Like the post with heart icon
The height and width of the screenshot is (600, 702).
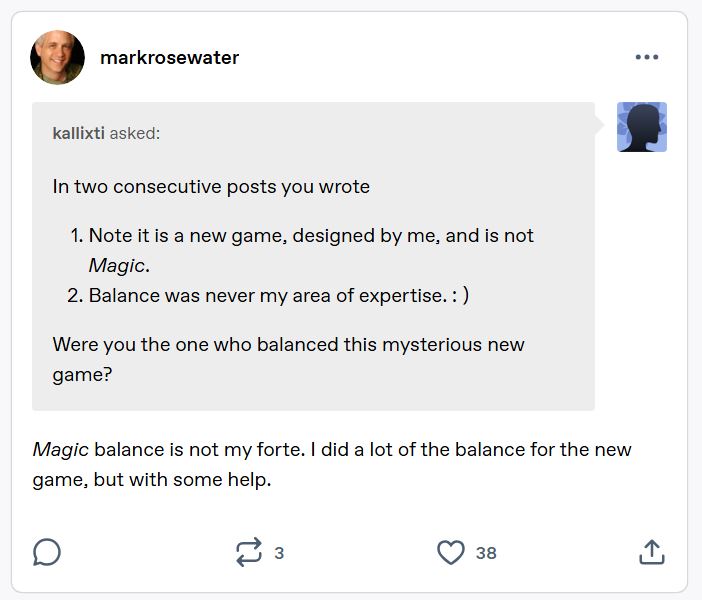[x=451, y=552]
